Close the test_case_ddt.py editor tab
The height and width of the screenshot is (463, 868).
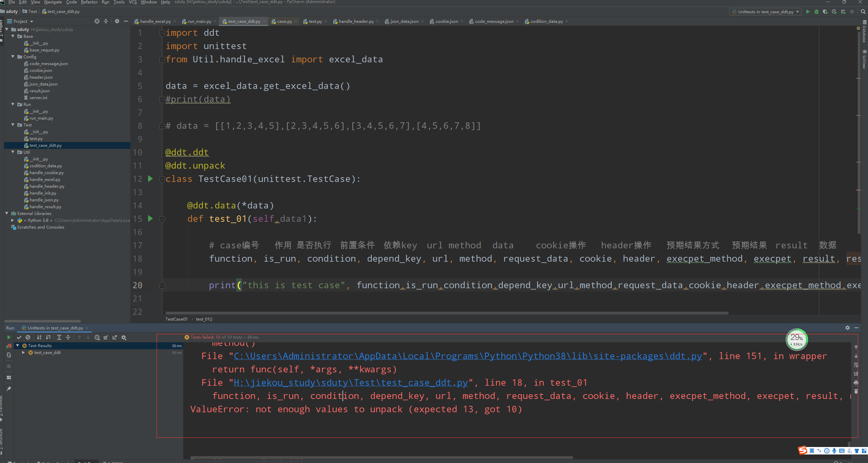click(264, 21)
